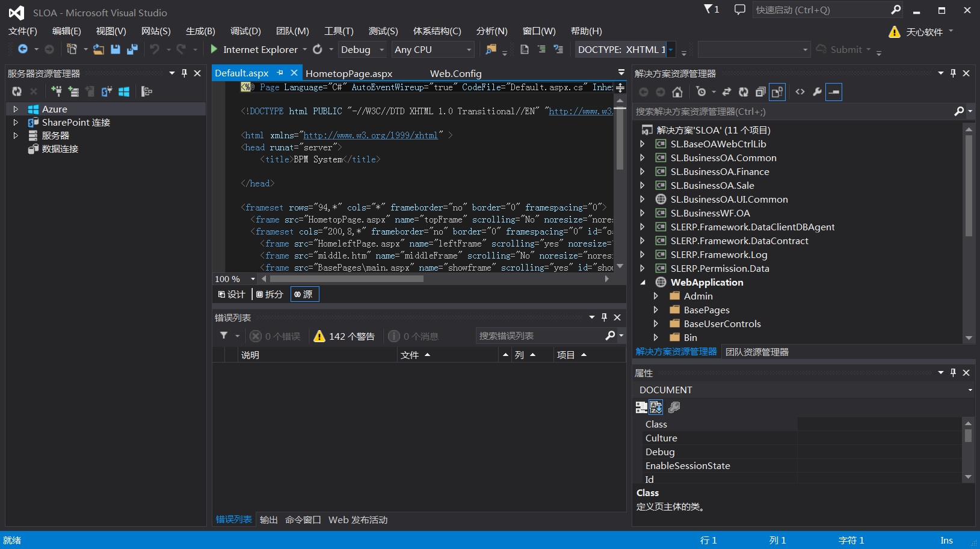Click the Open File folder icon
980x549 pixels.
click(98, 49)
